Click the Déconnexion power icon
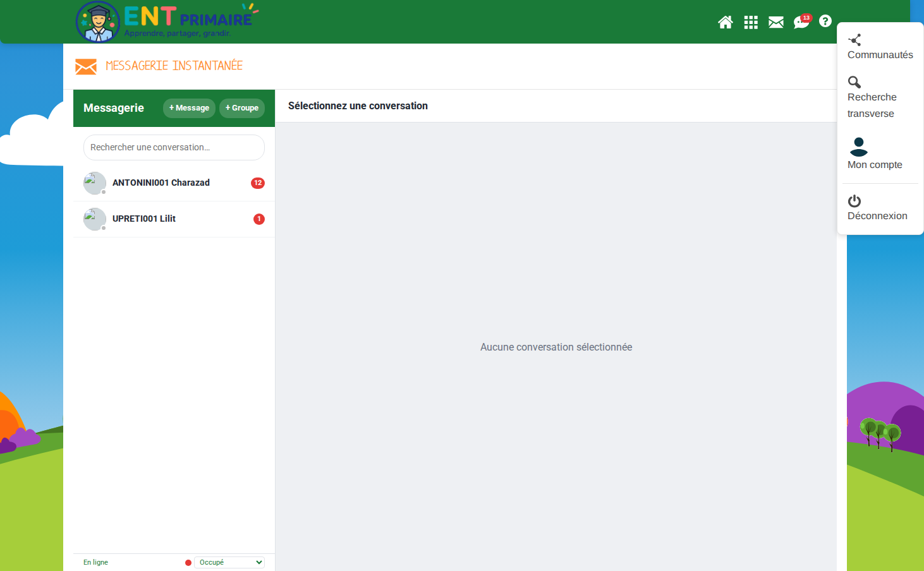This screenshot has height=571, width=924. pos(854,201)
